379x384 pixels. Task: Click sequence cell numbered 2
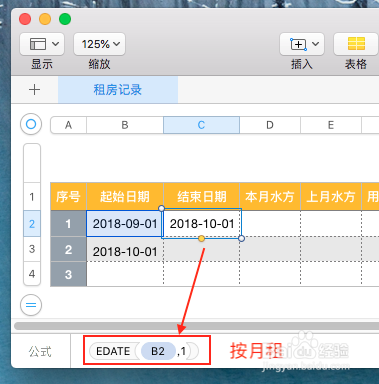[x=68, y=249]
